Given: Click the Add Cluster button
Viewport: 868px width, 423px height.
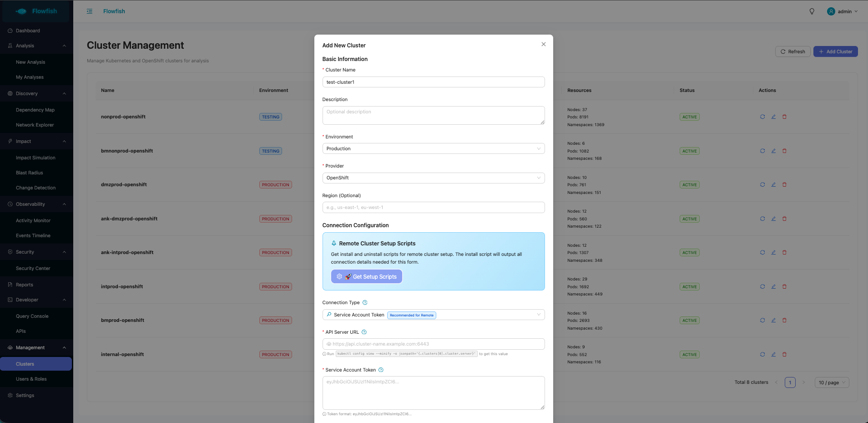Looking at the screenshot, I should (835, 51).
